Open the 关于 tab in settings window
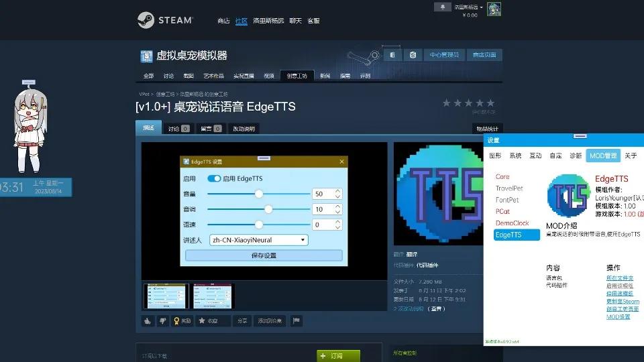 631,156
